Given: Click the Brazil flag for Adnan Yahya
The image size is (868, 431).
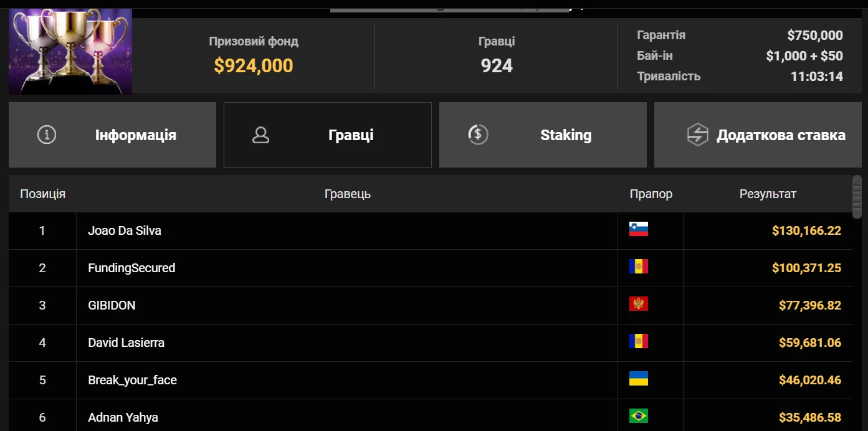Looking at the screenshot, I should [x=639, y=415].
